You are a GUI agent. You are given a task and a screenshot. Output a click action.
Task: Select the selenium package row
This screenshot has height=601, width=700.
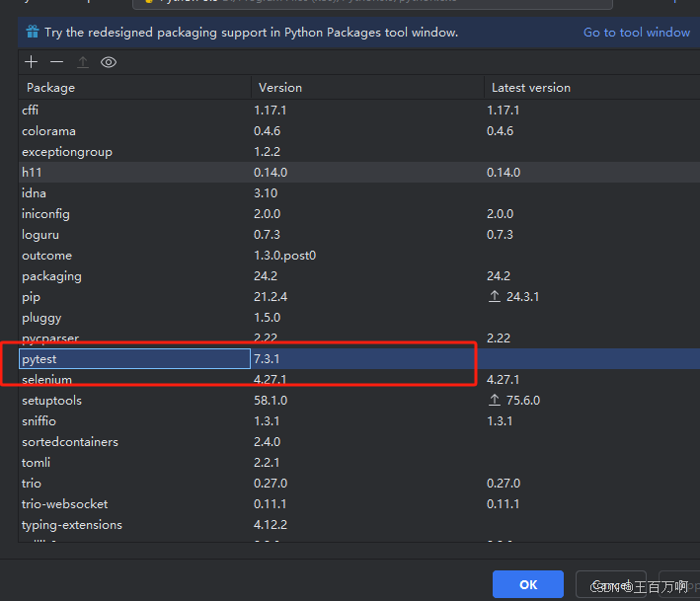[x=359, y=380]
